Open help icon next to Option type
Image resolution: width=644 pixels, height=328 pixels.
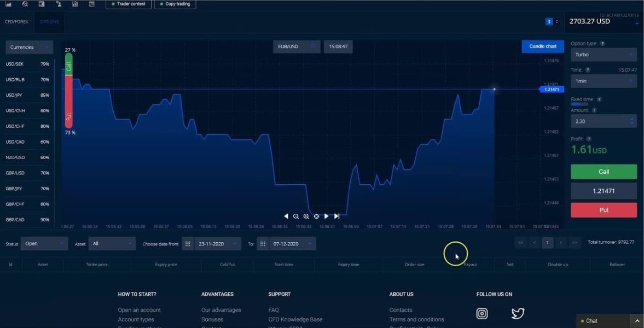pos(602,44)
